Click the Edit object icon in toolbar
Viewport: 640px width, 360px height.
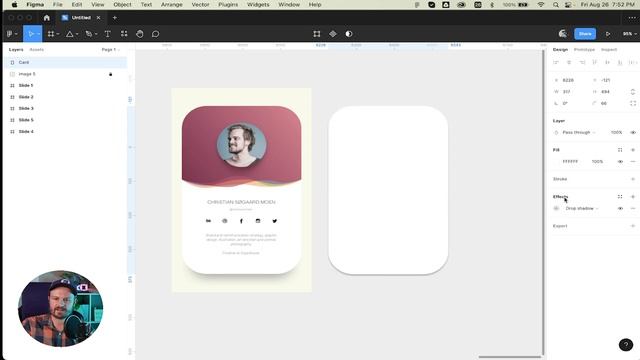317,34
